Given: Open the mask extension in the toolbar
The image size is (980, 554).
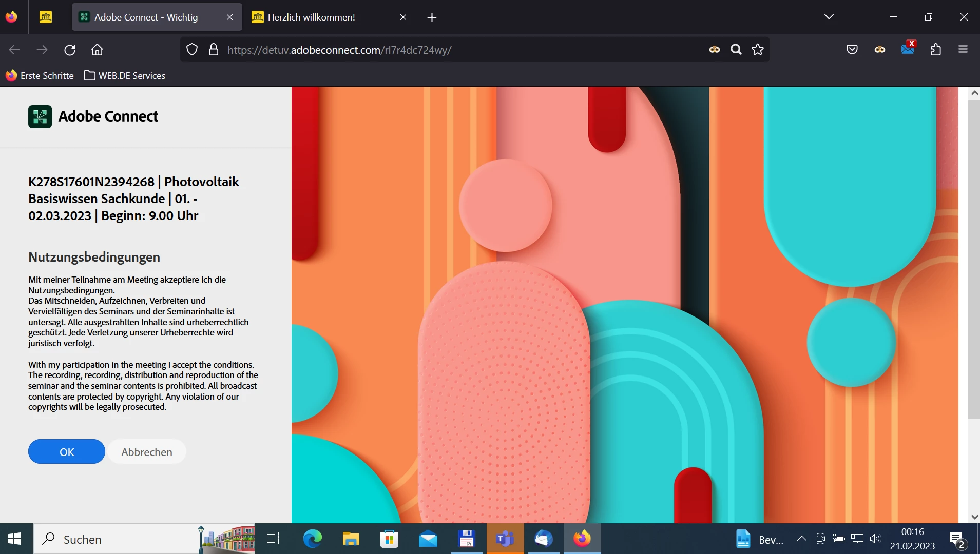Looking at the screenshot, I should coord(880,49).
